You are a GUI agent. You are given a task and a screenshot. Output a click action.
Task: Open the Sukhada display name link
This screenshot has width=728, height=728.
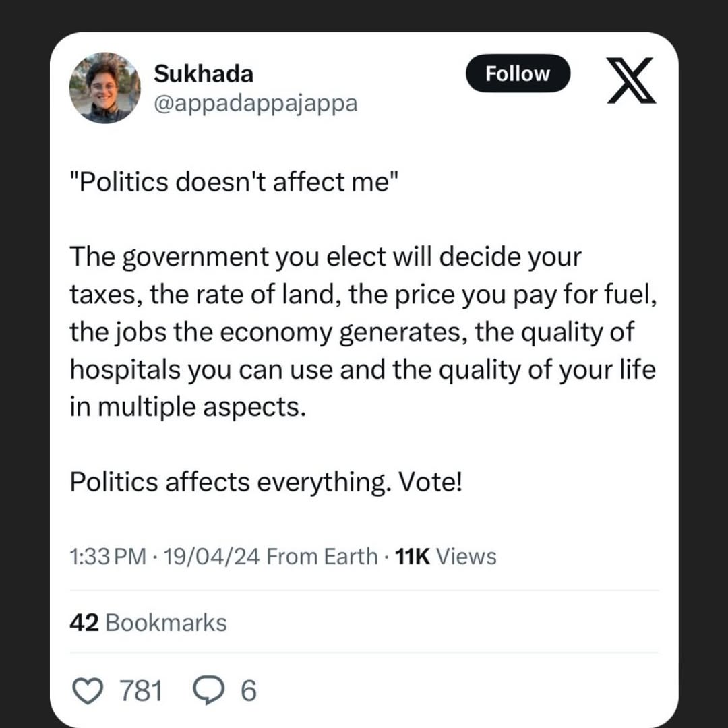pos(204,73)
